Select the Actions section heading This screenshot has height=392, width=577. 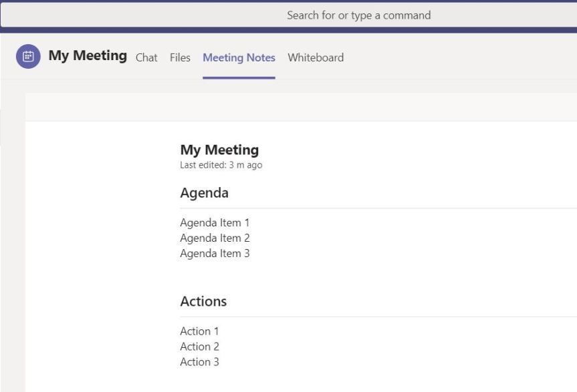(x=203, y=301)
